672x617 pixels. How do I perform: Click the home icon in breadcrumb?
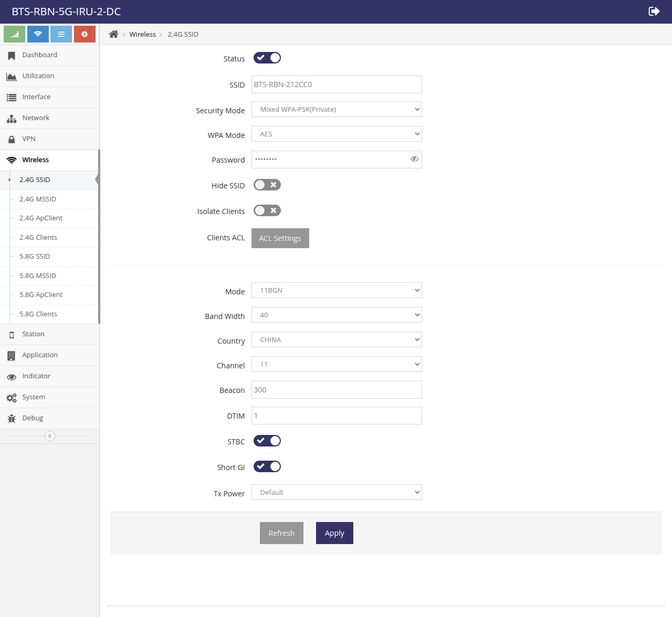pos(113,34)
